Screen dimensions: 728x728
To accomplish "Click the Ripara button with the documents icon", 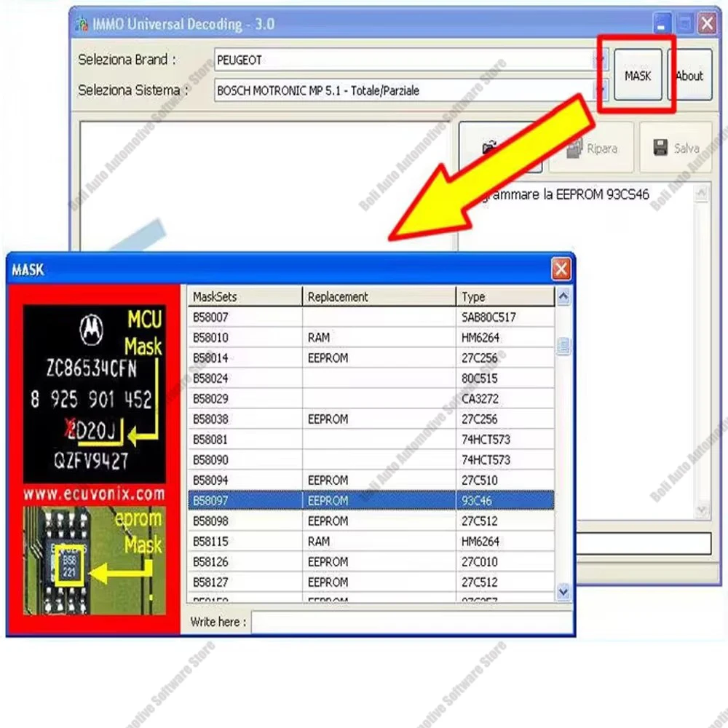I will [590, 148].
